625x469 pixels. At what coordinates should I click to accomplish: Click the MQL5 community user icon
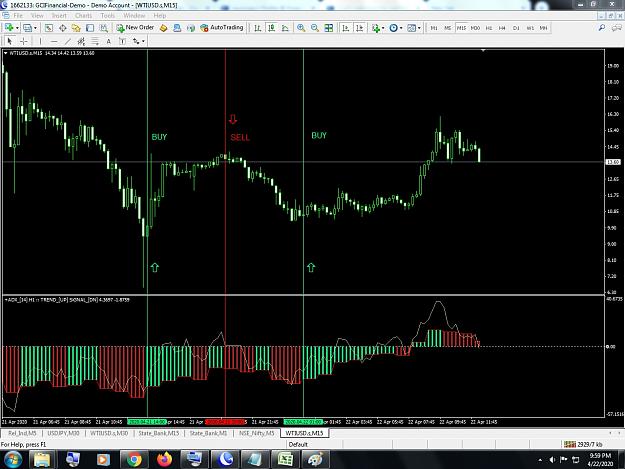(177, 28)
